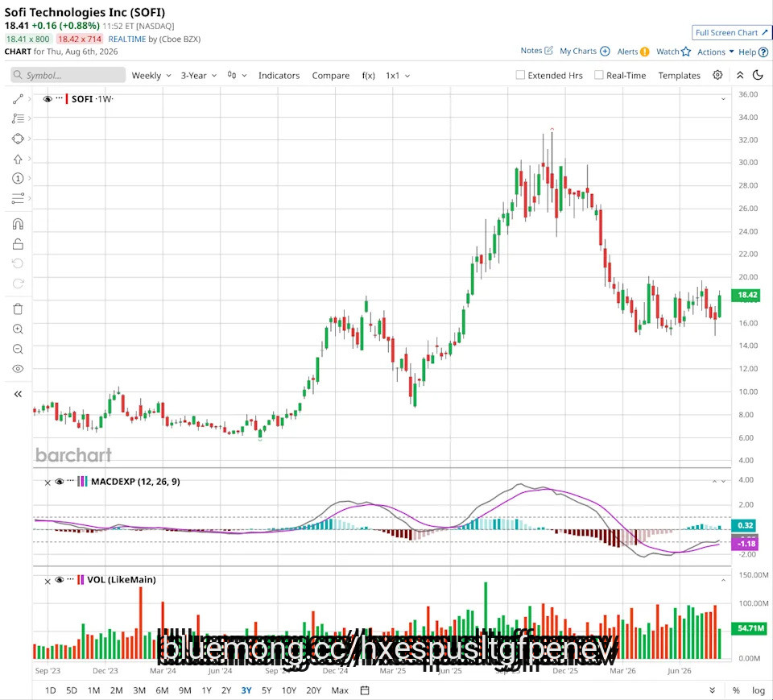Toggle the magnet snap tool
Viewport: 773px width, 700px height.
tap(18, 224)
